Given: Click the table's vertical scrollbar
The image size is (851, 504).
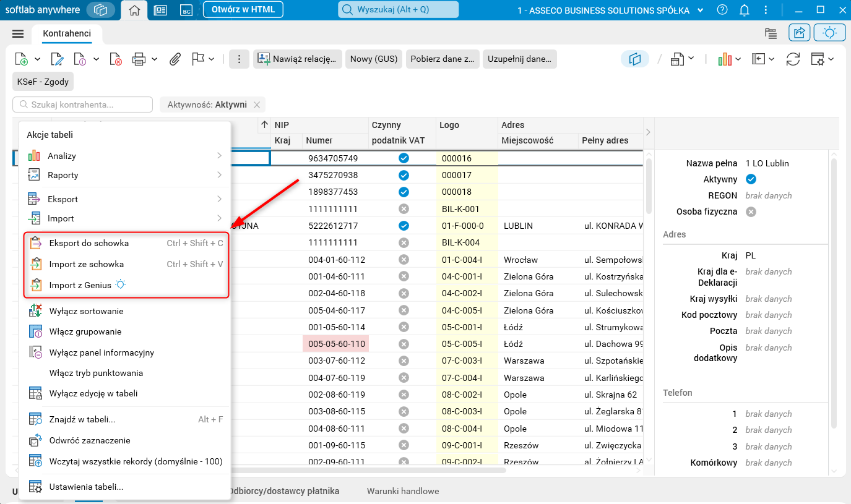Looking at the screenshot, I should (x=649, y=186).
